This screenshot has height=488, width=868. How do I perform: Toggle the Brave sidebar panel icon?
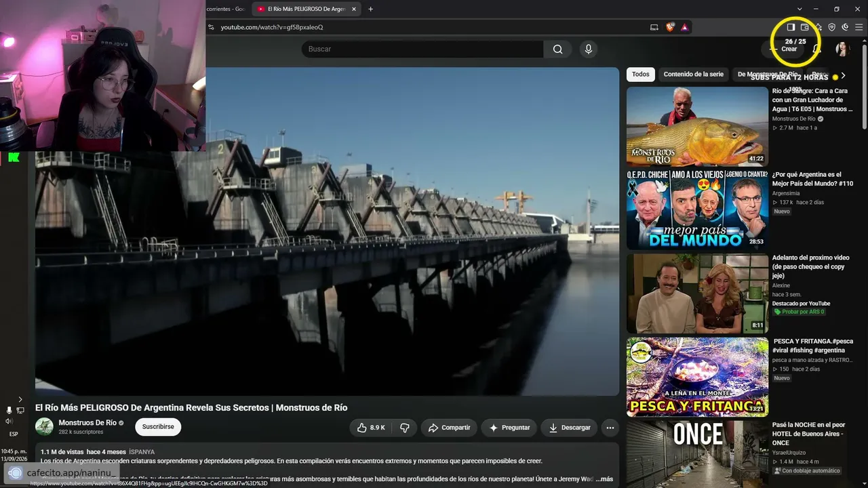(791, 27)
